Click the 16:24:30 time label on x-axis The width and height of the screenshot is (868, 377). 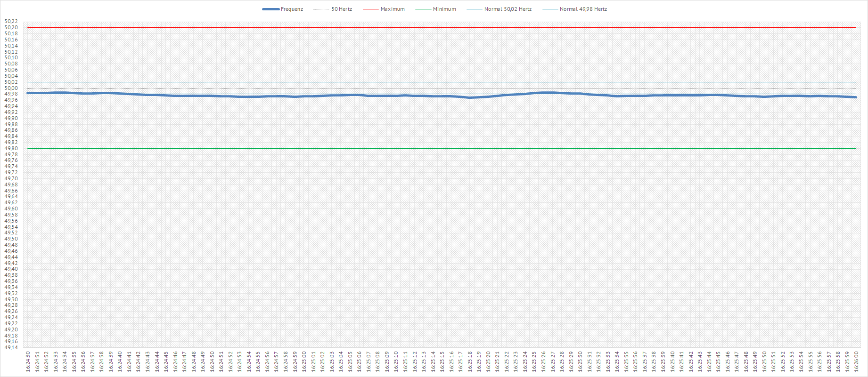[28, 361]
